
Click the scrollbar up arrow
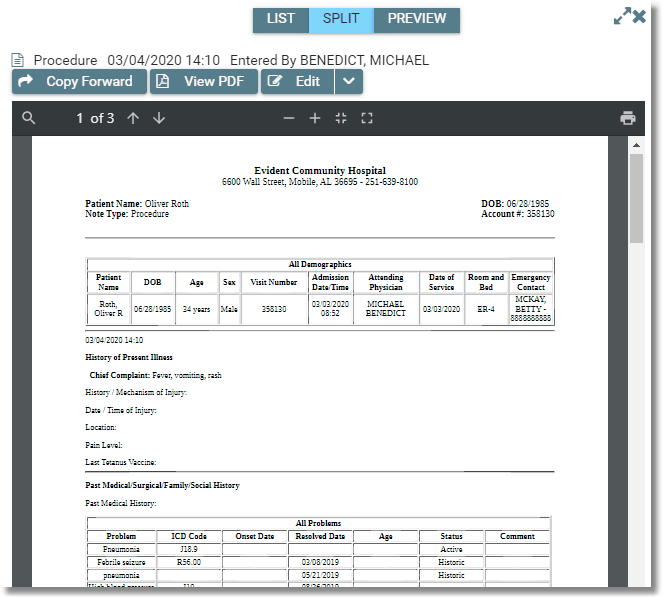636,145
